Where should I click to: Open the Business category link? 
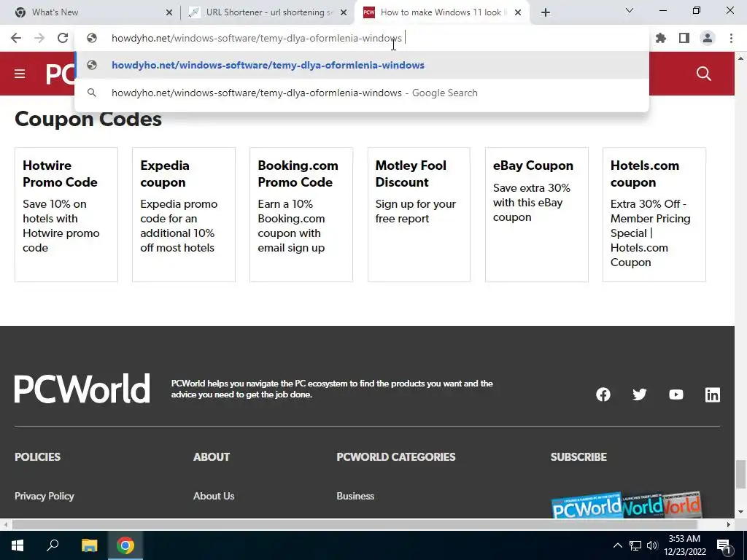(355, 496)
